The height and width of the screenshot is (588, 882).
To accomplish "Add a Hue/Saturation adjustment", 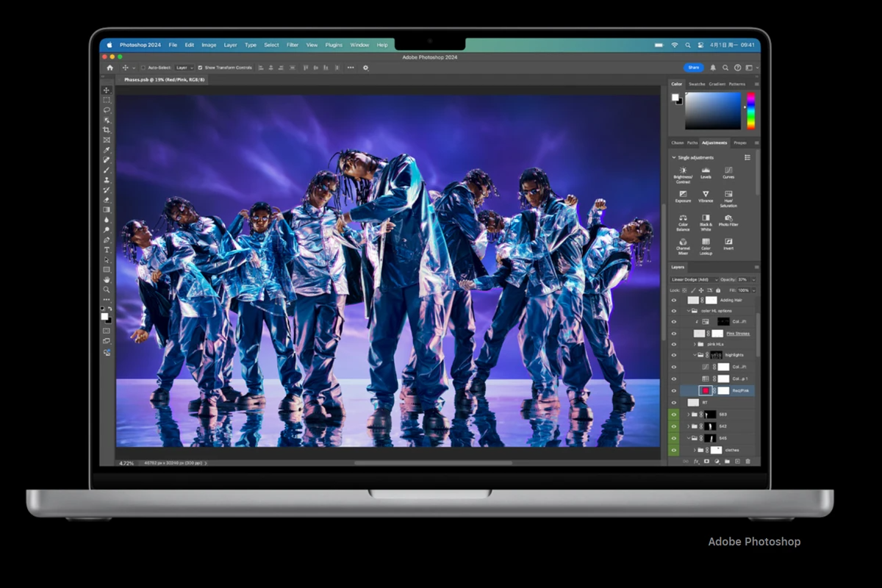I will coord(728,198).
